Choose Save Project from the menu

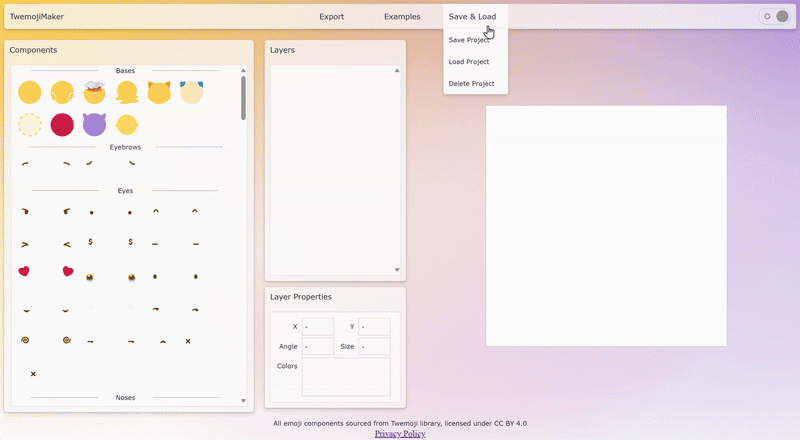[469, 40]
